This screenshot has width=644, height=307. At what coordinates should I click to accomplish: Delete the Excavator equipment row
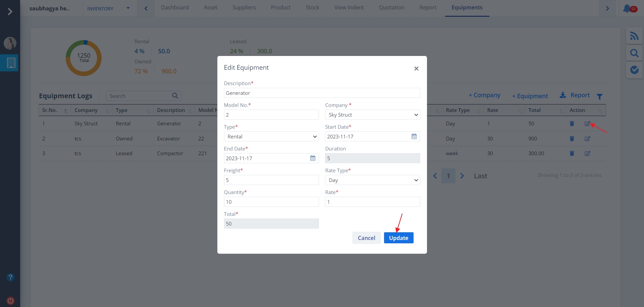tap(572, 139)
